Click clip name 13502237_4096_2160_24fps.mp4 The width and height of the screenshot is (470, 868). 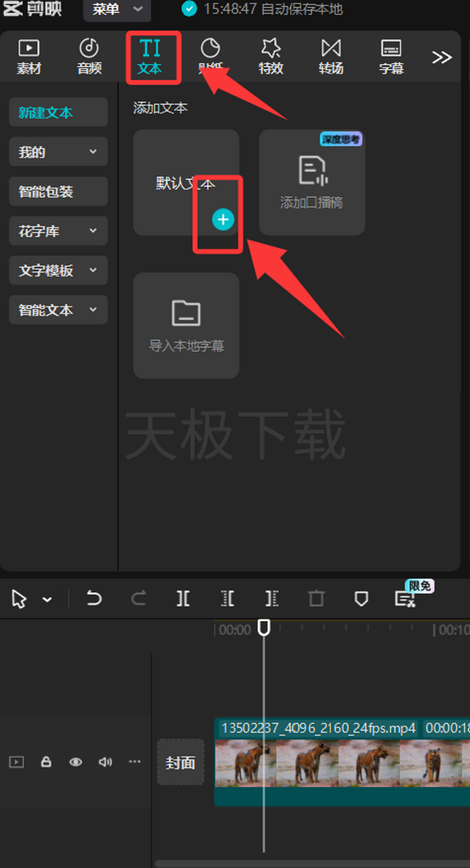tap(318, 728)
